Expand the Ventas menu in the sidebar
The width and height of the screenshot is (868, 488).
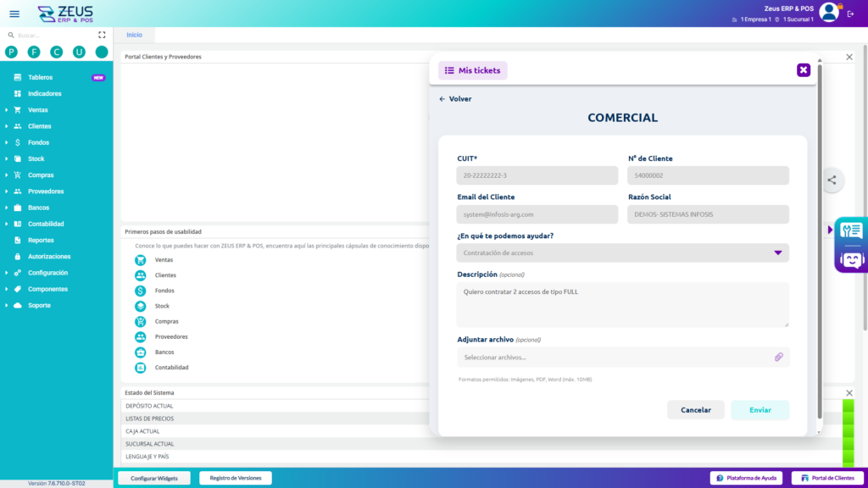point(38,110)
